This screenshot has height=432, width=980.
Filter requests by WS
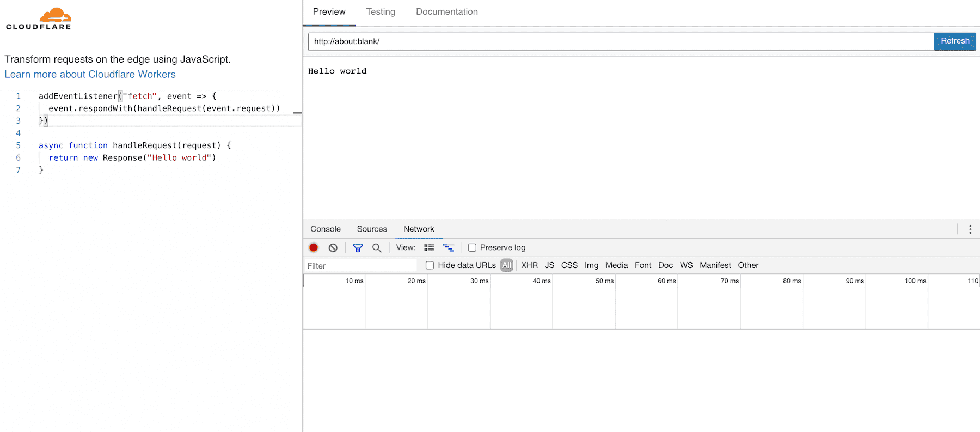pyautogui.click(x=686, y=265)
